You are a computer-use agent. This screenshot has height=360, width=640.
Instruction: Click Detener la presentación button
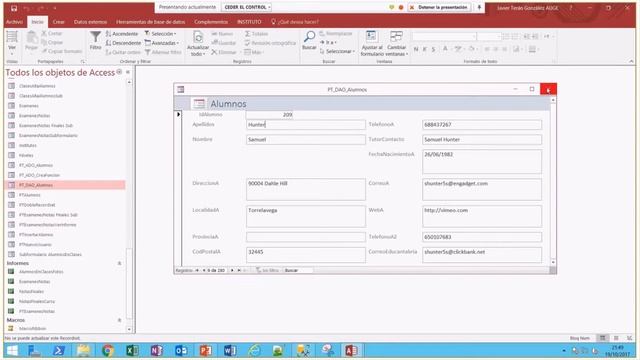point(439,7)
